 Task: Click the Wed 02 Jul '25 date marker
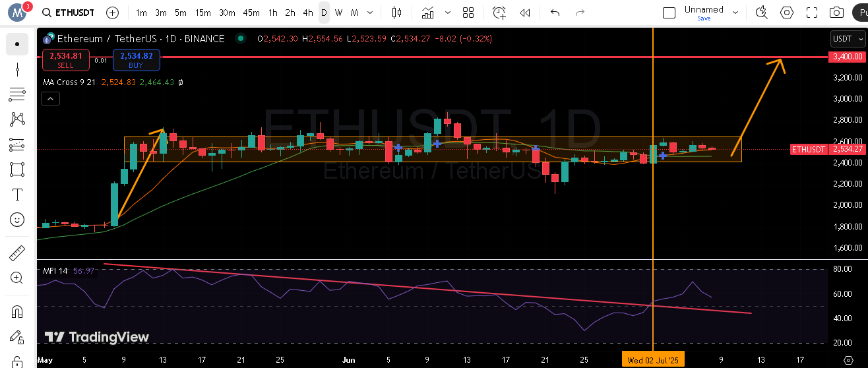[x=653, y=360]
